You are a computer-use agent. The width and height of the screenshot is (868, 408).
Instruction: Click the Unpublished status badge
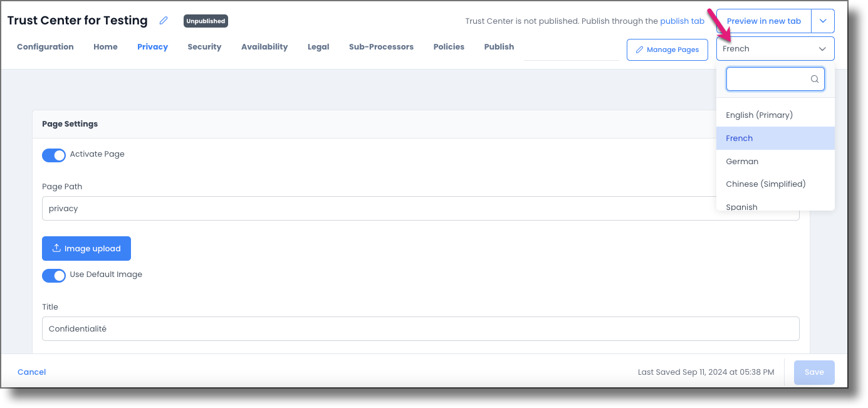205,21
